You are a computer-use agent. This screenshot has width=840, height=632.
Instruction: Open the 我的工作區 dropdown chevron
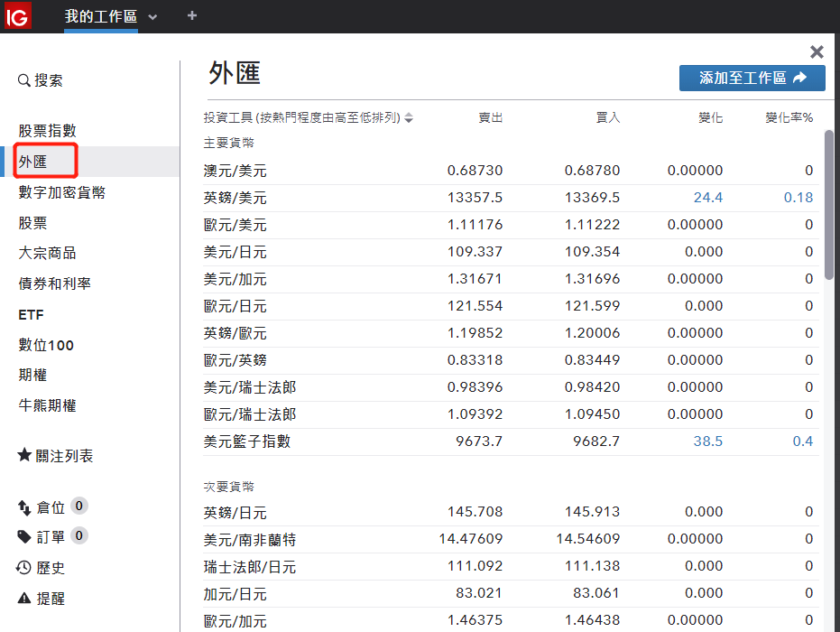(x=152, y=16)
